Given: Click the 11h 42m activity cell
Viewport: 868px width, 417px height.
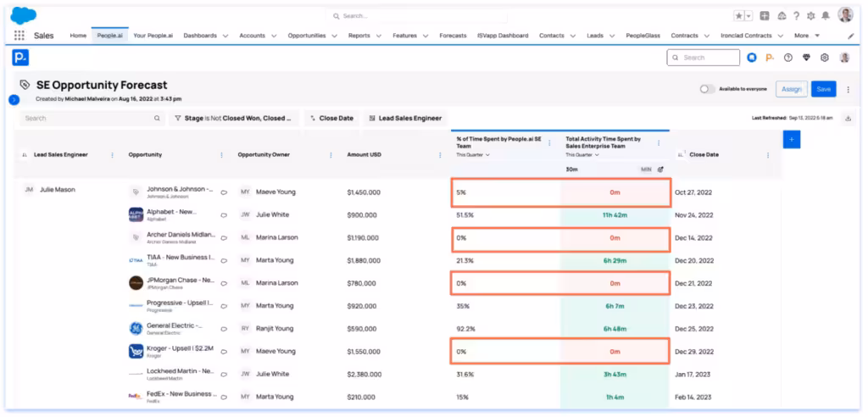Looking at the screenshot, I should (x=615, y=215).
